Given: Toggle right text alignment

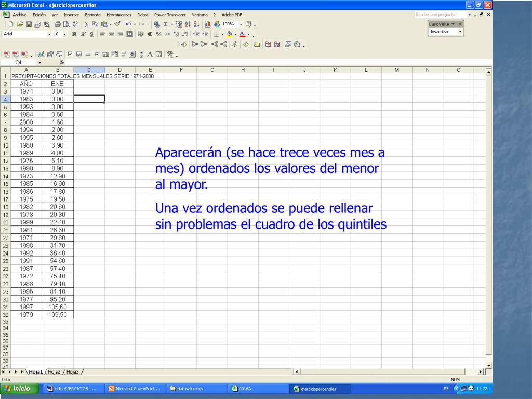Looking at the screenshot, I should pos(121,34).
